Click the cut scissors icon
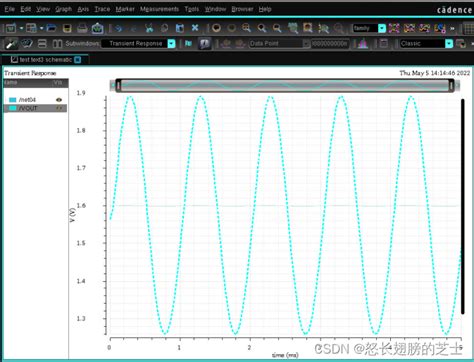Viewport: 474px width, 362px height. [x=149, y=28]
